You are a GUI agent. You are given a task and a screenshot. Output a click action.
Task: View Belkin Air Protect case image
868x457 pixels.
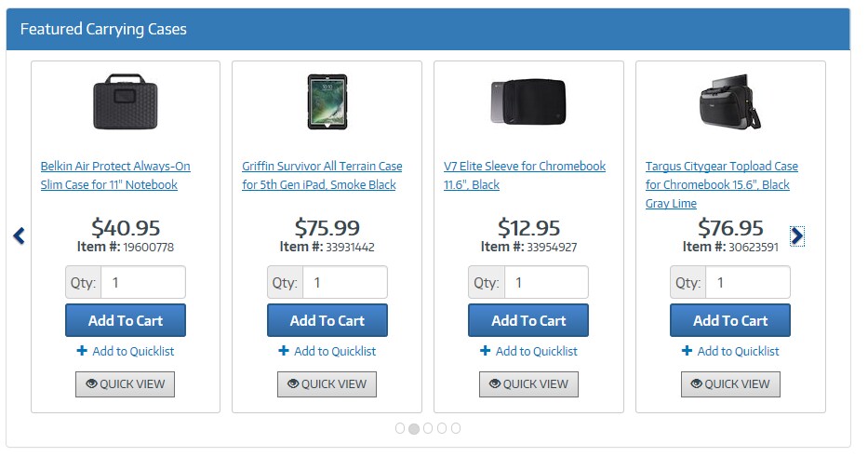[x=126, y=101]
